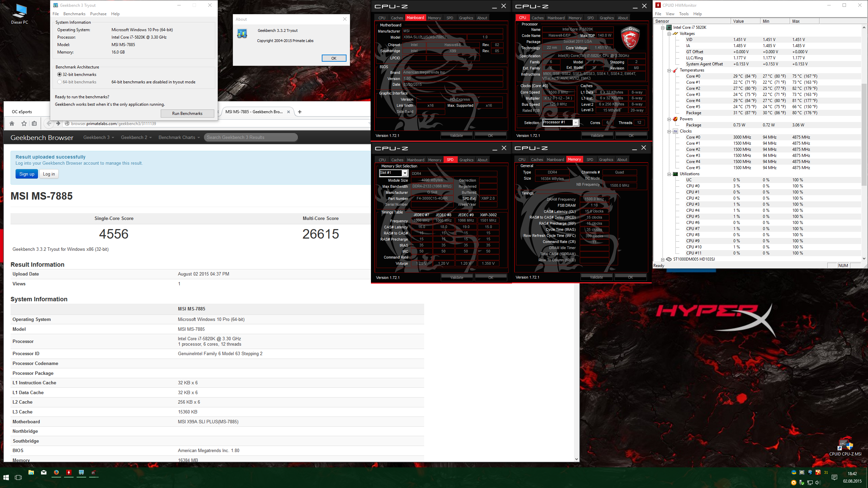
Task: Click the Windows Start button
Action: coord(6,477)
